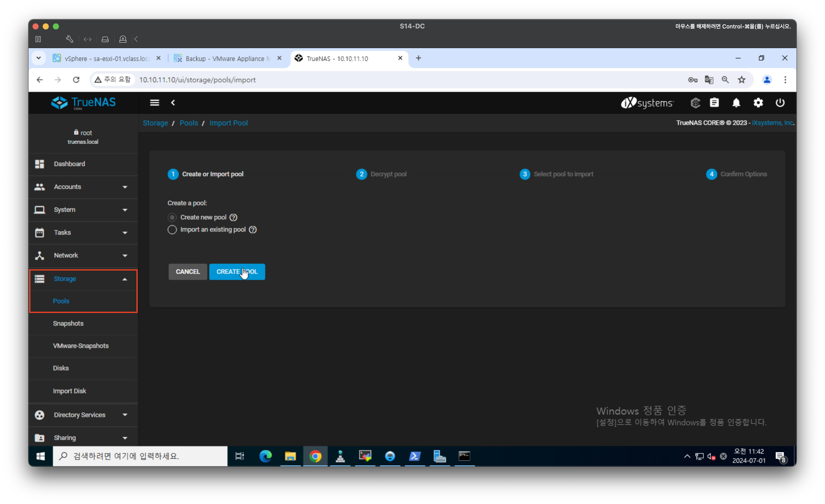This screenshot has height=504, width=825.
Task: Open the task manager clipboard icon
Action: tap(714, 103)
